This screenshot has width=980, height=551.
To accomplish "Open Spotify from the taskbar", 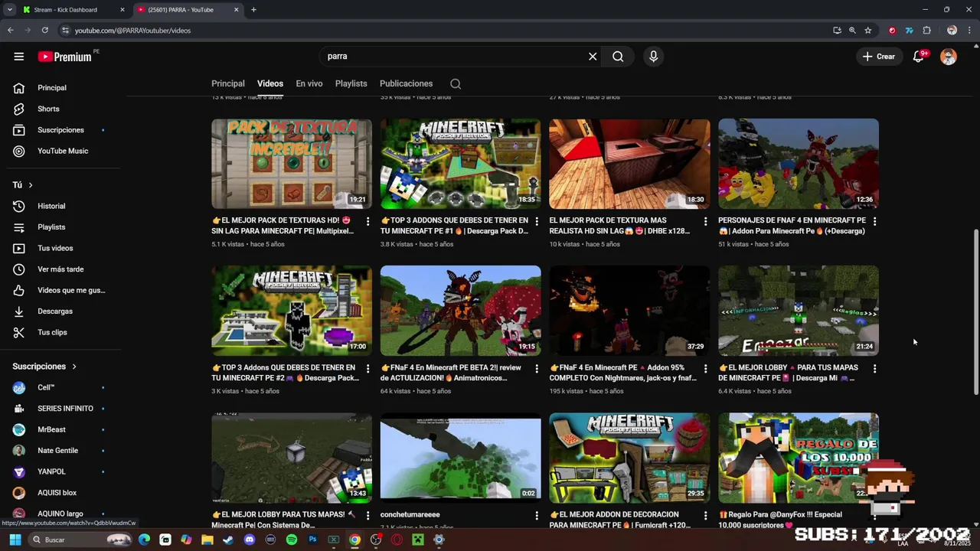I will [292, 540].
